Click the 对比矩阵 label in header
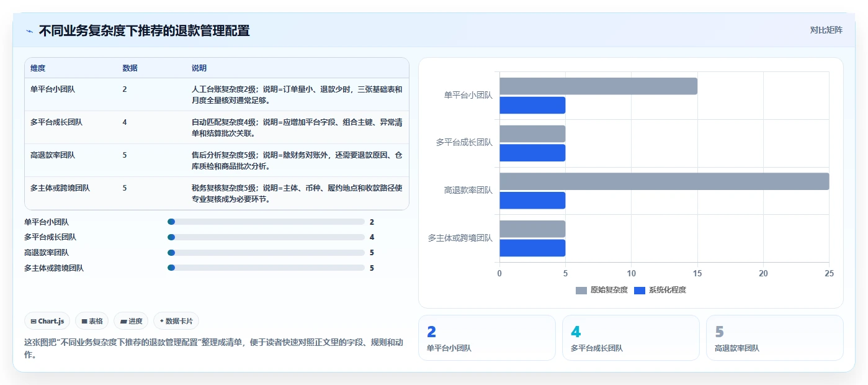Screen dimensions: 868x385 click(x=826, y=30)
